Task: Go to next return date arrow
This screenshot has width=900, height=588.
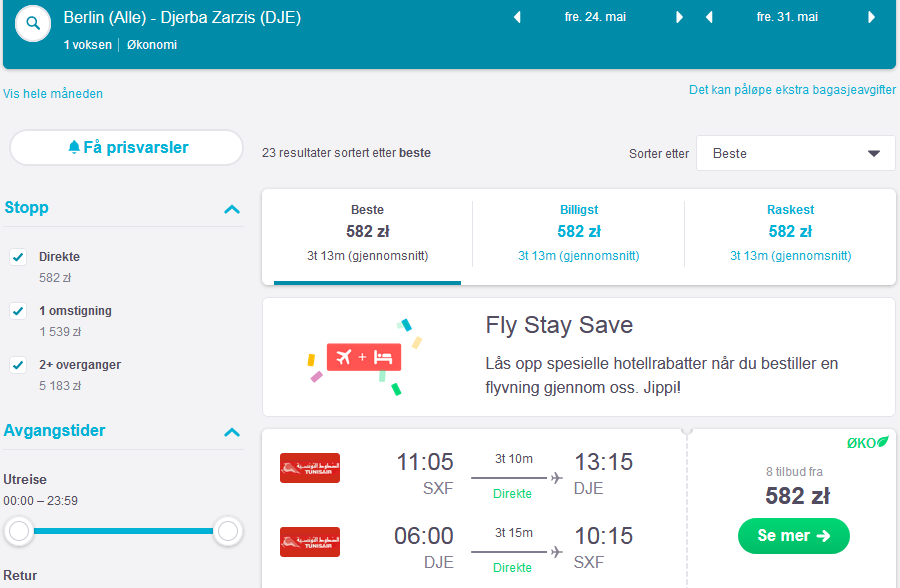Action: coord(871,17)
